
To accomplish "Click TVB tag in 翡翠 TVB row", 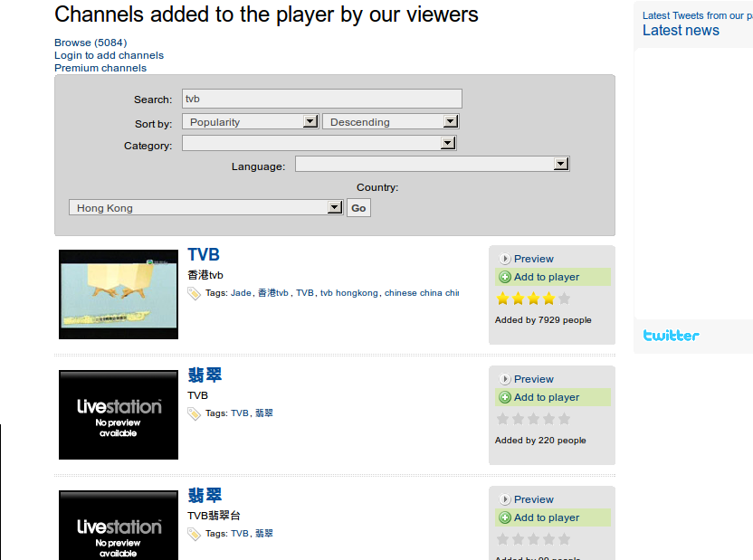I will tap(240, 413).
